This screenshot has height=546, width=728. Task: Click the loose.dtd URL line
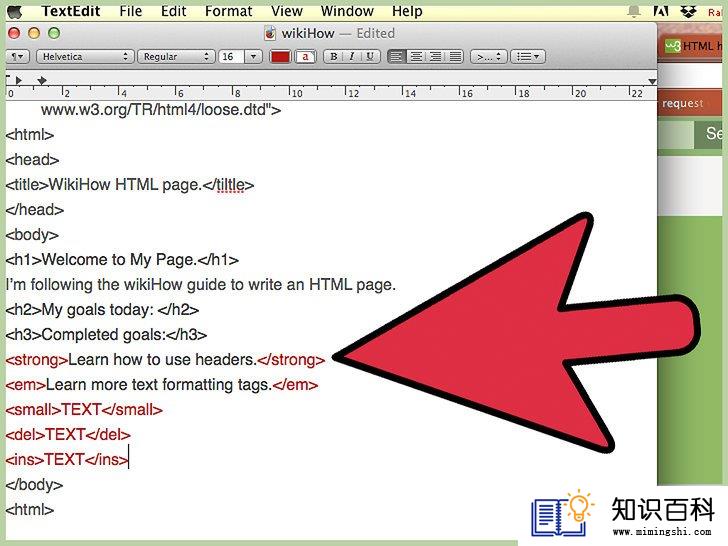161,110
